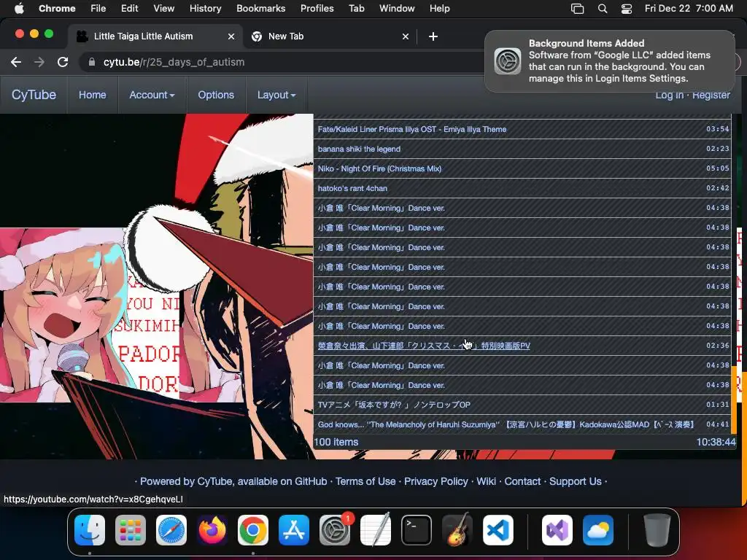The width and height of the screenshot is (747, 560).
Task: Close the Little Taiga Little Autism tab
Action: 231,36
